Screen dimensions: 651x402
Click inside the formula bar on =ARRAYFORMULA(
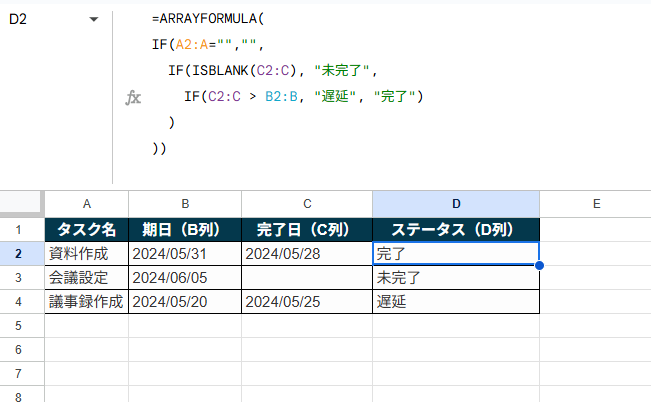coord(208,19)
